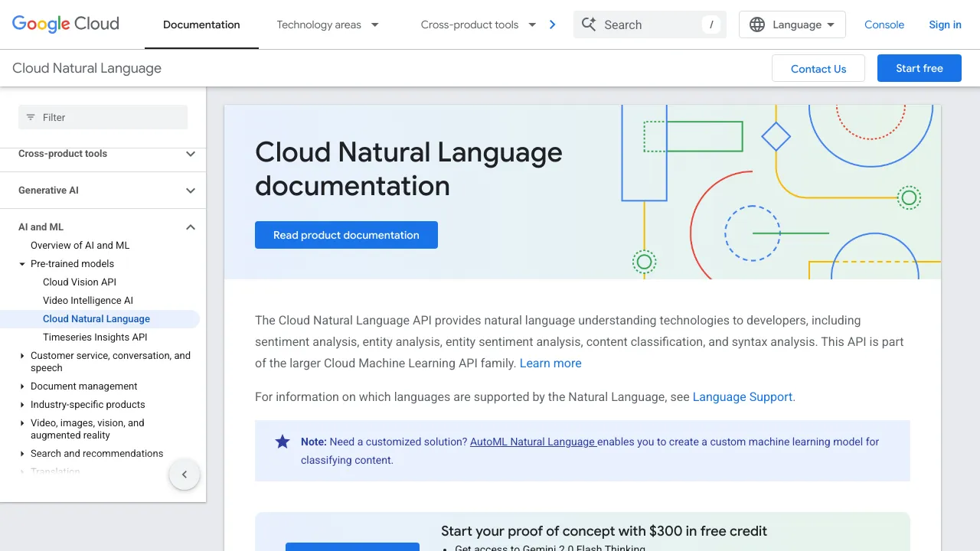The image size is (980, 551).
Task: Collapse the Pre-trained models tree node
Action: click(x=22, y=264)
